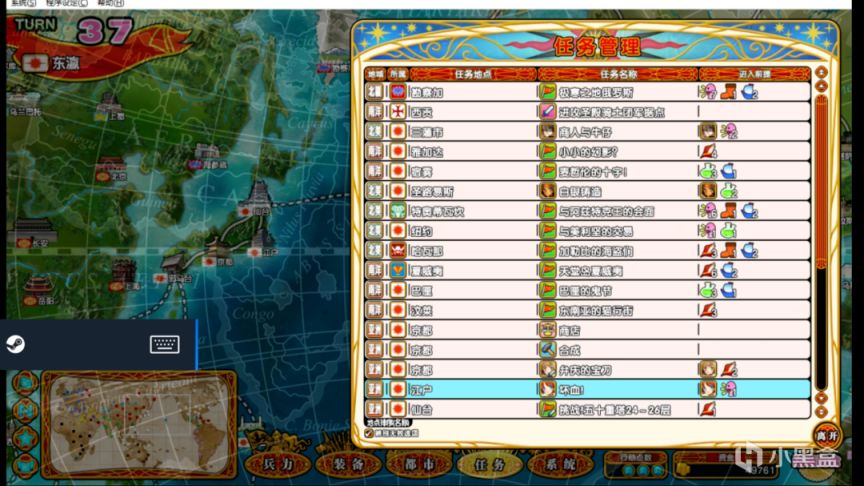Screen dimensions: 864x486
Task: Click the world minimap
Action: coord(139,424)
